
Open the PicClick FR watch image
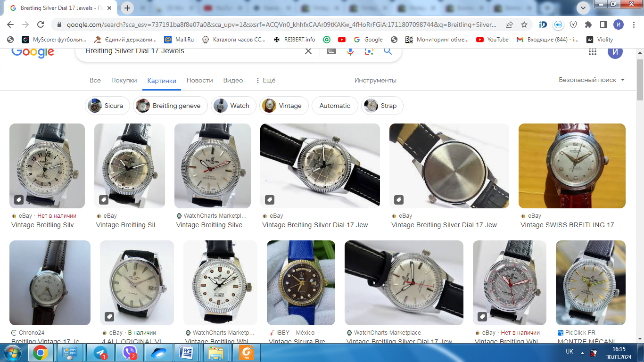pyautogui.click(x=591, y=283)
